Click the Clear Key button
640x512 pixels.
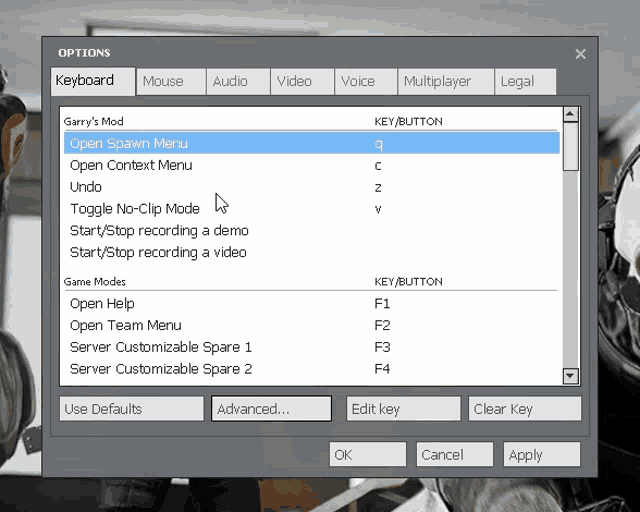point(524,409)
